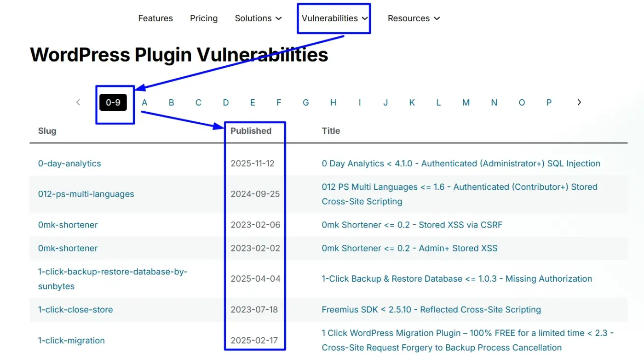Open 1 Click WordPress Migration Plugin CSRF title
Image resolution: width=644 pixels, height=358 pixels.
point(468,341)
